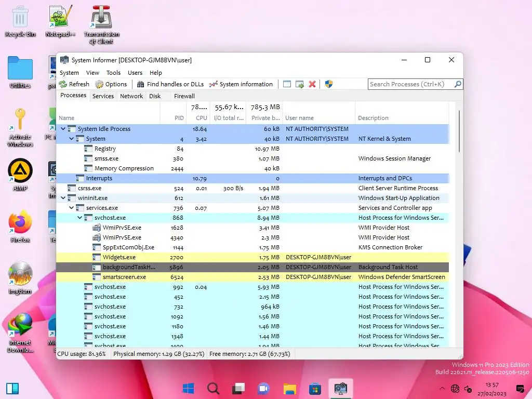Open the Utilities desktop folder
532x399 pixels.
click(x=20, y=72)
